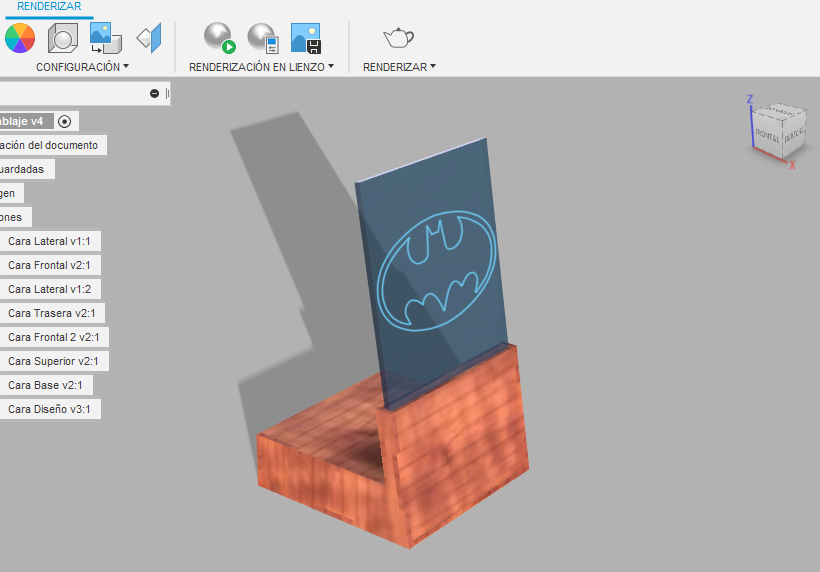Open In-Canvas Render Settings icon
The image size is (820, 572).
pos(263,38)
